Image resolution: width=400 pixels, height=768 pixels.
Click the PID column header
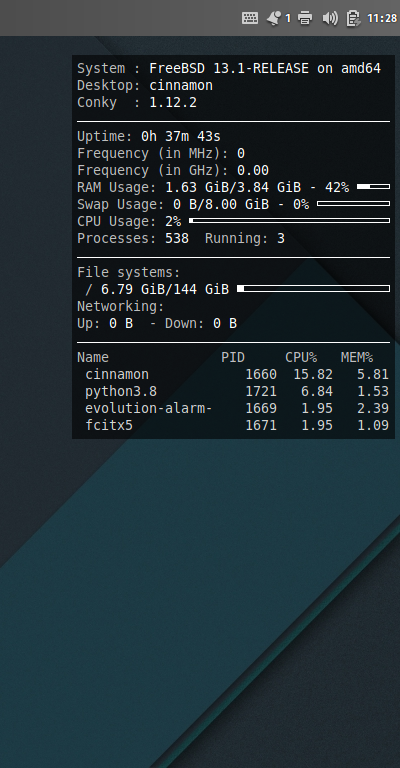[x=233, y=358]
